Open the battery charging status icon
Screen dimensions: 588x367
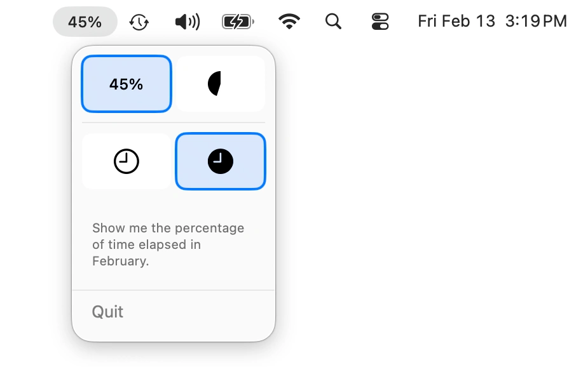(236, 21)
